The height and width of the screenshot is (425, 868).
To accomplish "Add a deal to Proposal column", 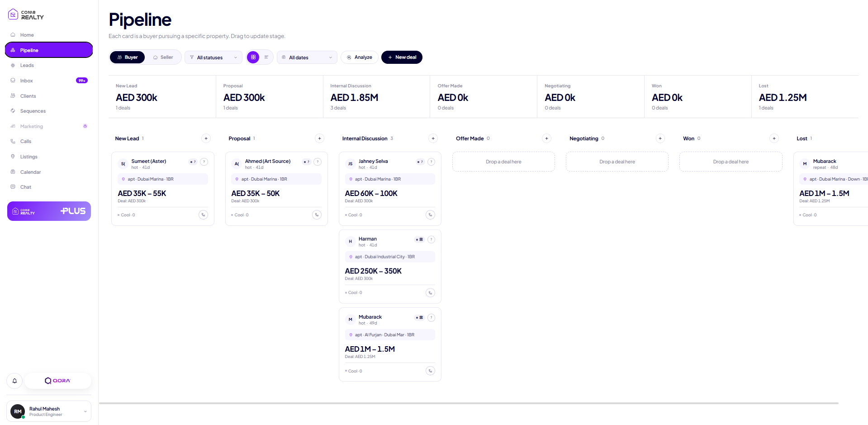I will [320, 138].
